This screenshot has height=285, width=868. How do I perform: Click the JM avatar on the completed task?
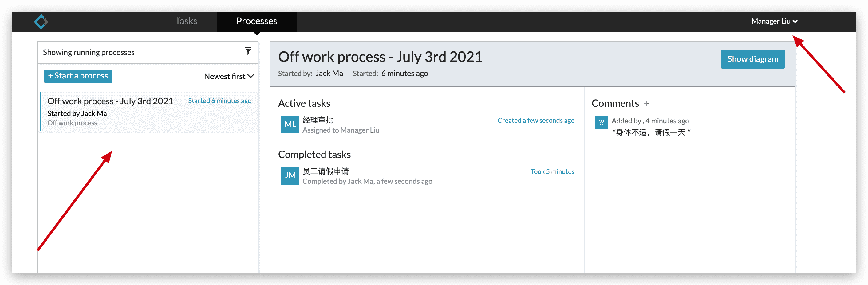coord(290,176)
